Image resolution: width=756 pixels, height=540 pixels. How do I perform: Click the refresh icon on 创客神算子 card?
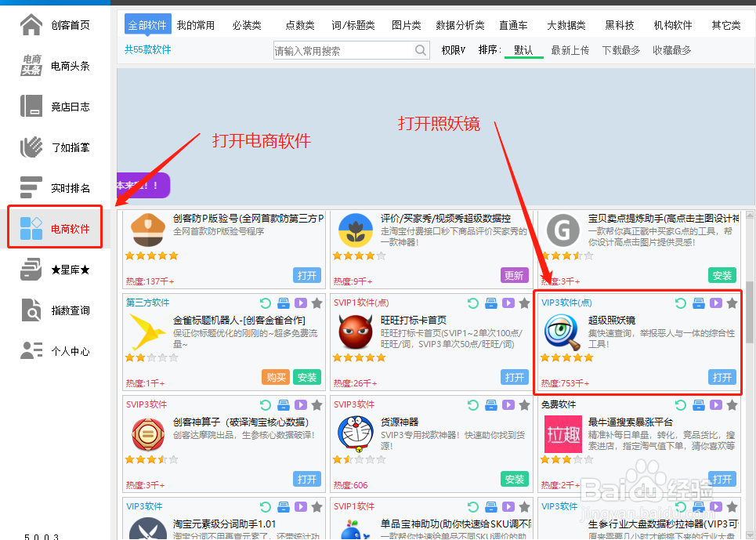[265, 405]
